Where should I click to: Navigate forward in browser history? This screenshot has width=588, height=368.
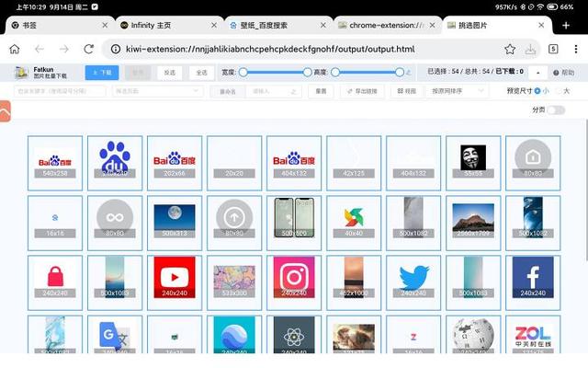click(64, 49)
